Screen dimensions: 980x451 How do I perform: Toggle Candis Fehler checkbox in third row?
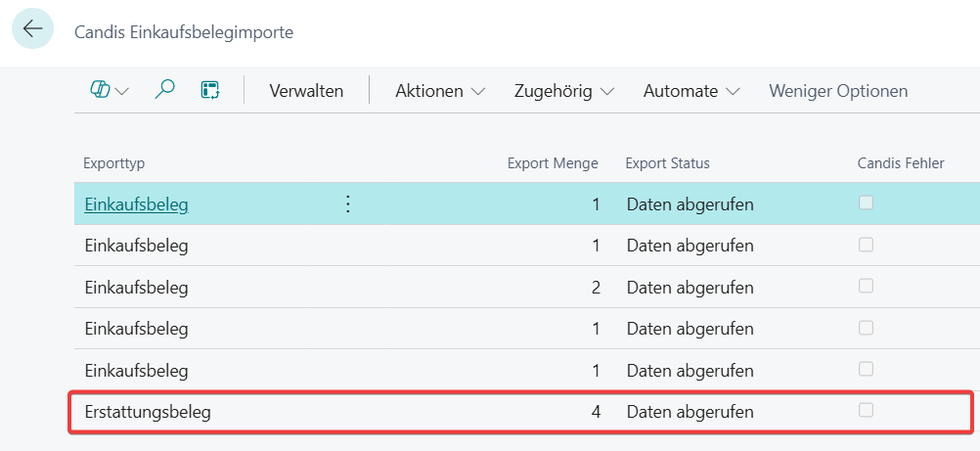(x=866, y=287)
